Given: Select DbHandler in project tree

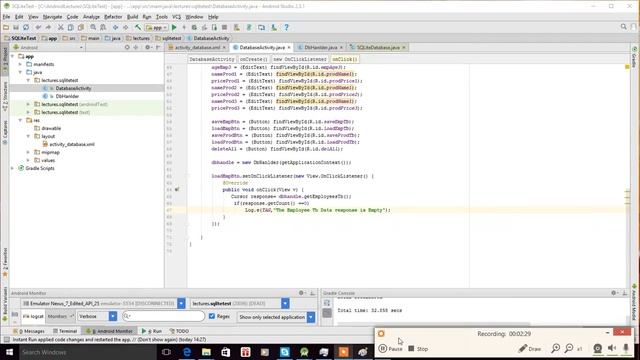Looking at the screenshot, I should (x=67, y=96).
